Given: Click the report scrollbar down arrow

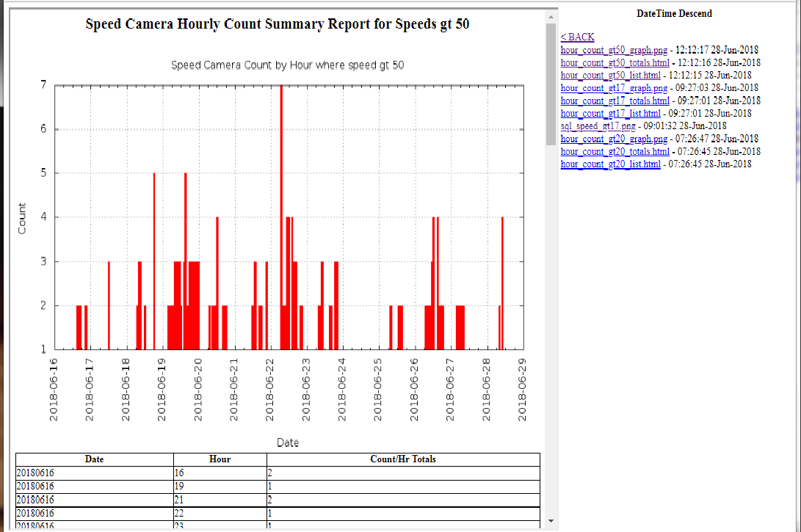Looking at the screenshot, I should [551, 521].
